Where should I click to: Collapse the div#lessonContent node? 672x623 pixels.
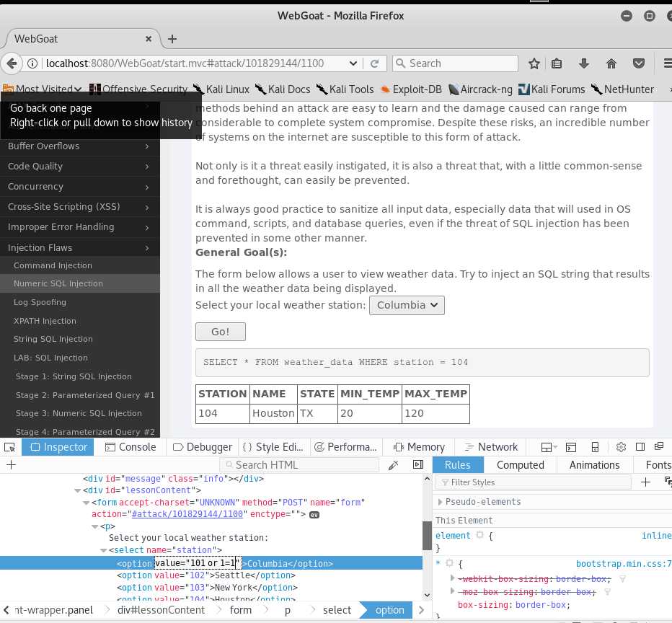pyautogui.click(x=78, y=490)
